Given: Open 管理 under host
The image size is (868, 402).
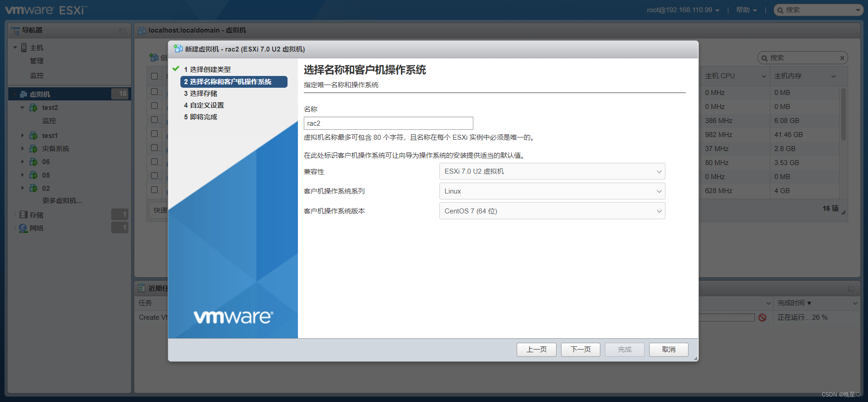Looking at the screenshot, I should tap(37, 61).
